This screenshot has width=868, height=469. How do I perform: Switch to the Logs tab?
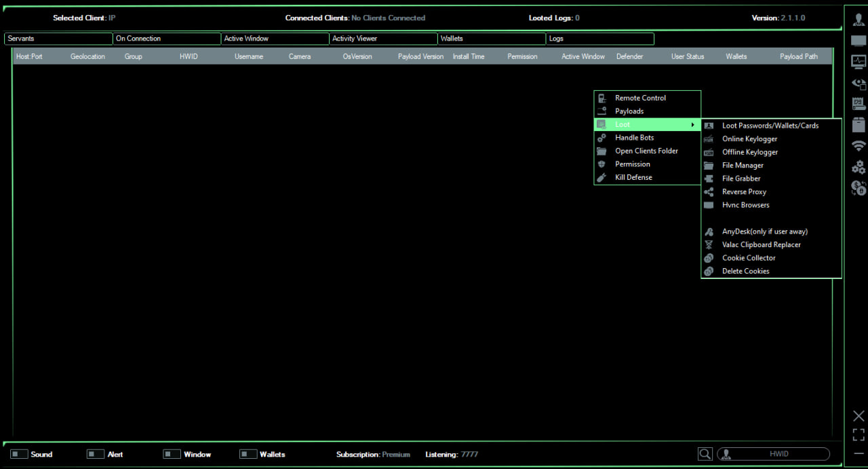pos(600,39)
